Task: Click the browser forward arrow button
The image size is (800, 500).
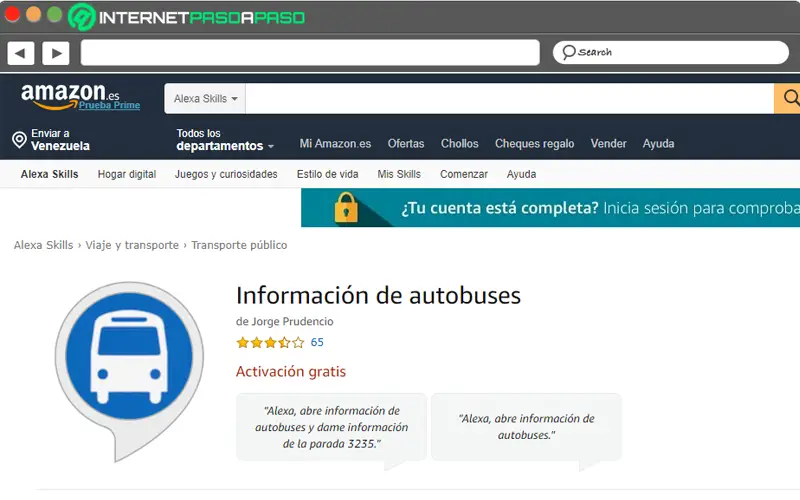Action: coord(56,53)
